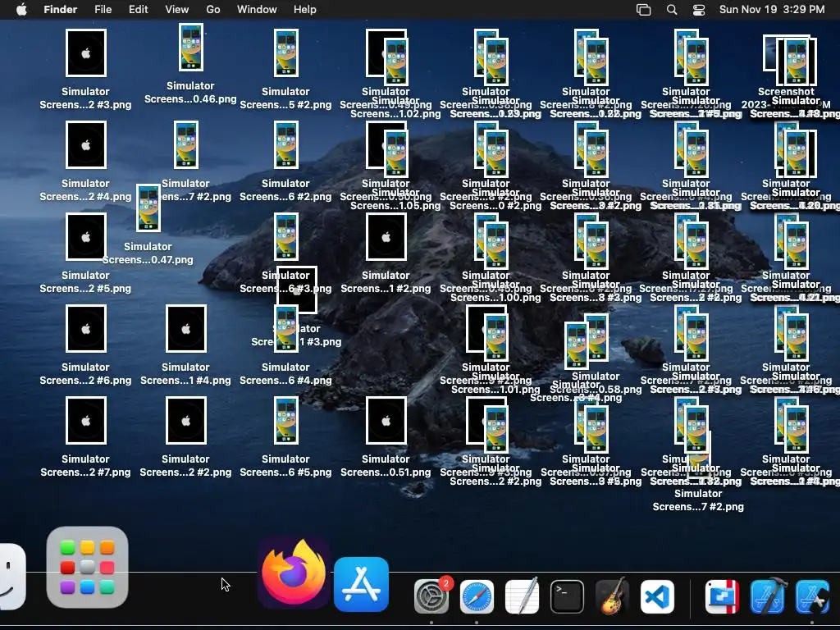Launch Firefox from the Dock
The width and height of the screenshot is (840, 630).
(x=293, y=572)
